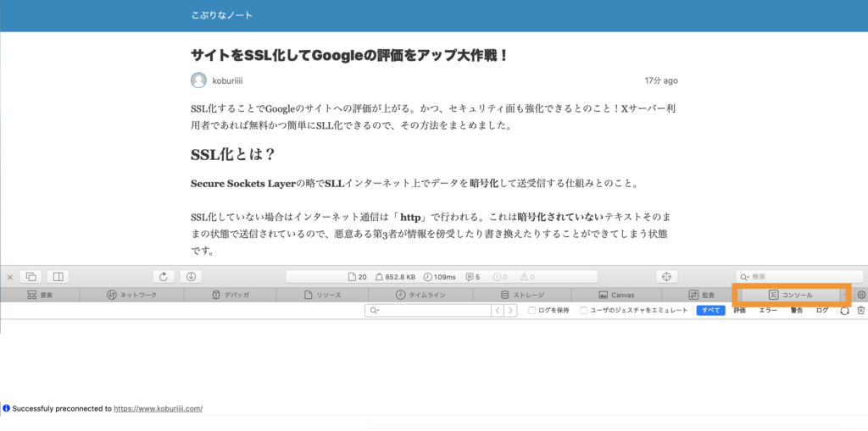The width and height of the screenshot is (868, 431).
Task: Filter console by エラー
Action: point(767,311)
